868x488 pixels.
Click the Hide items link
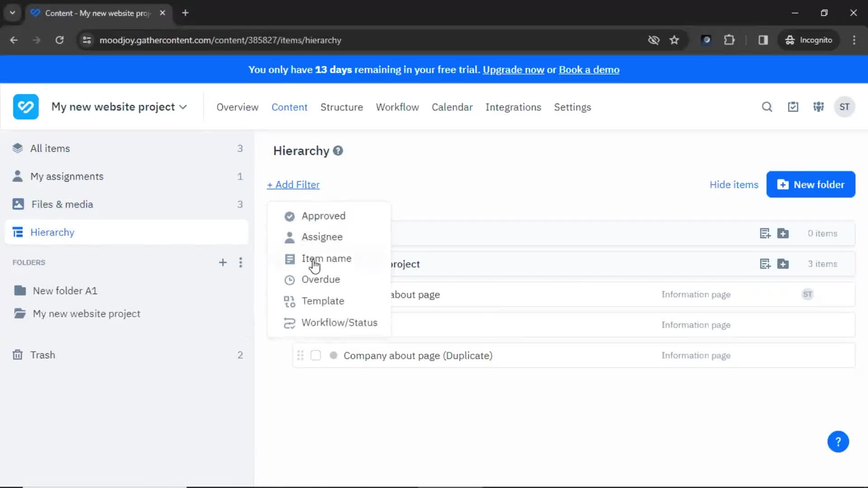pyautogui.click(x=734, y=185)
